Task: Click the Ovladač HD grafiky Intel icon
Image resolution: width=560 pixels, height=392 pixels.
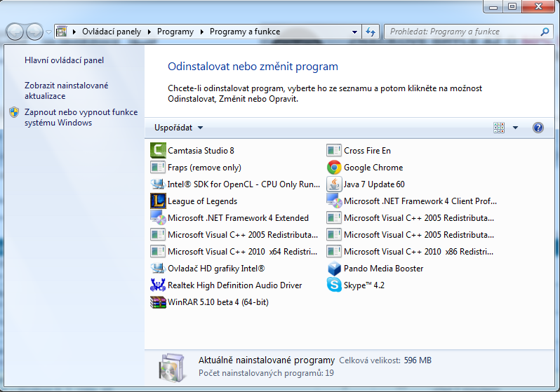Action: click(x=158, y=268)
